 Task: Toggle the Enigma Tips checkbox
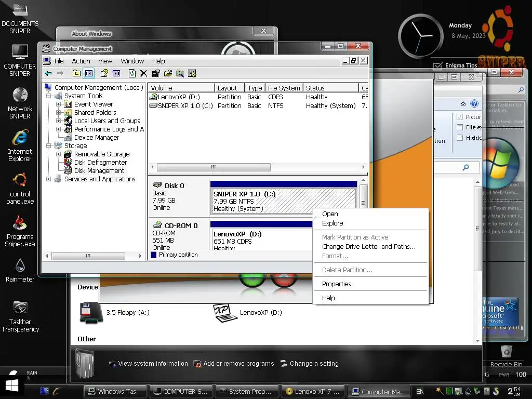click(437, 66)
